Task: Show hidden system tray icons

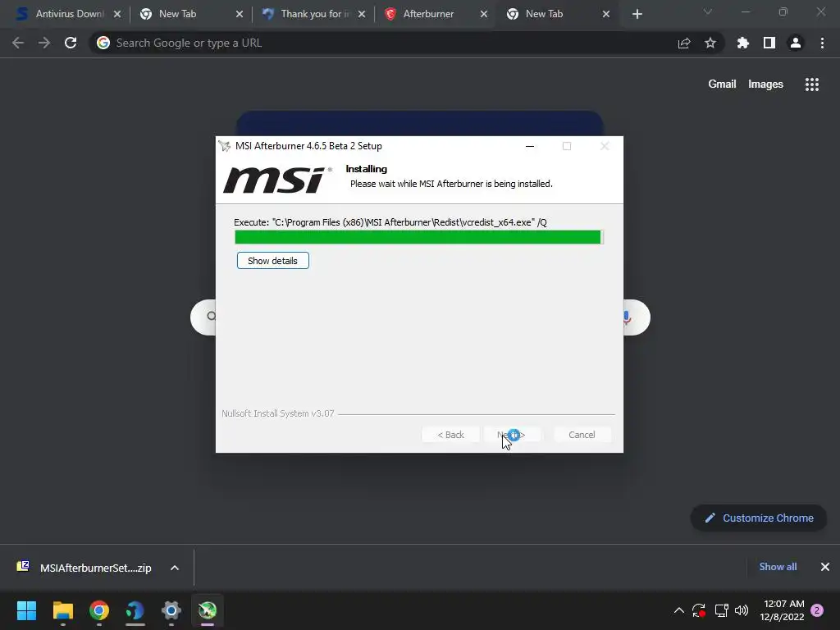Action: 678,610
